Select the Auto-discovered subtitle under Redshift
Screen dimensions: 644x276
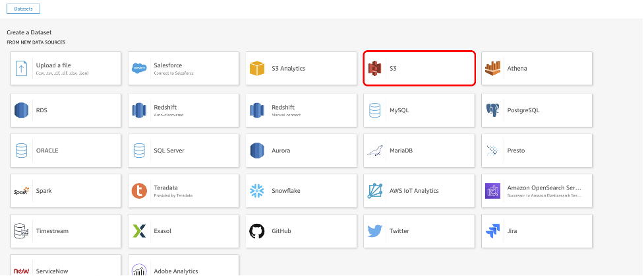(168, 115)
